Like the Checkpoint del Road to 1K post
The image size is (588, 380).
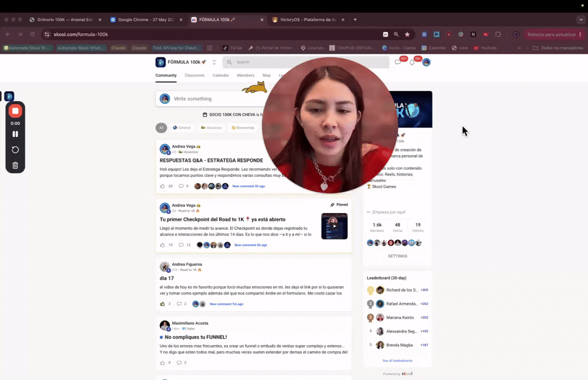tap(163, 245)
